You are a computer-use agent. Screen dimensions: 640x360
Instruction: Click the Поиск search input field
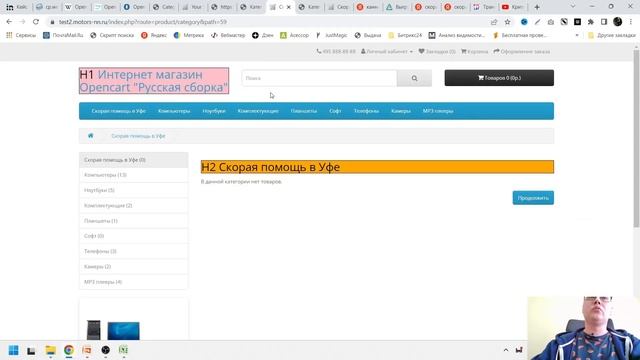[319, 78]
